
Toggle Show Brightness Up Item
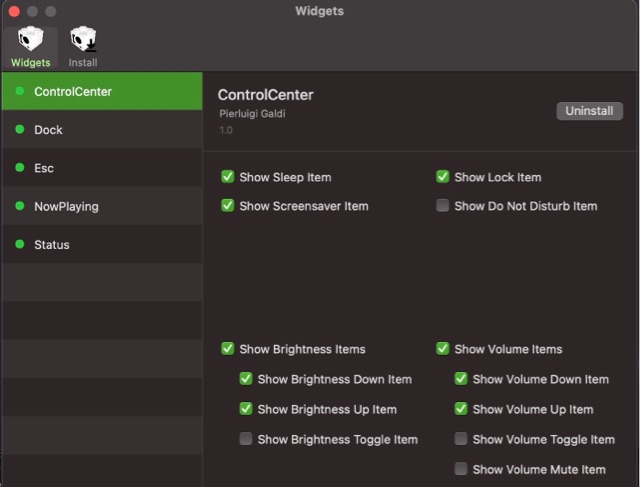(246, 409)
